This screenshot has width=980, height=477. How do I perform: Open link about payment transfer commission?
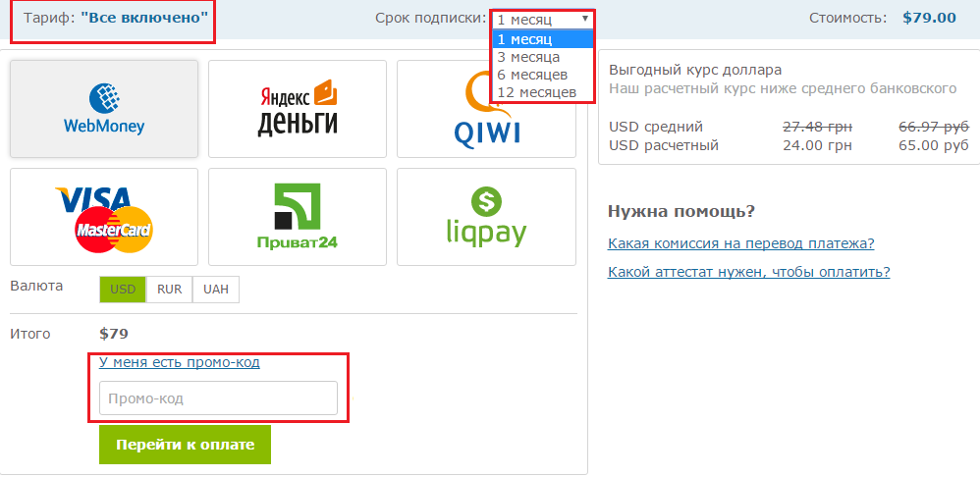click(x=740, y=243)
